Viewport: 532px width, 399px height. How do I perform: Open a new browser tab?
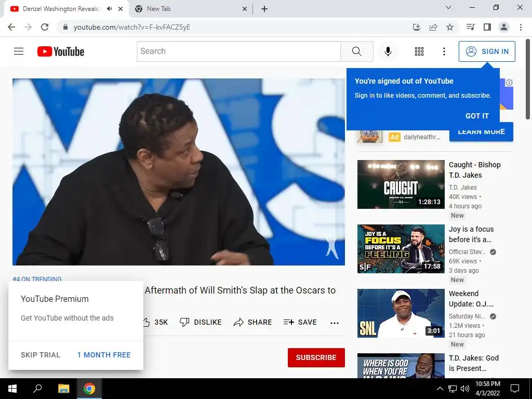[264, 9]
